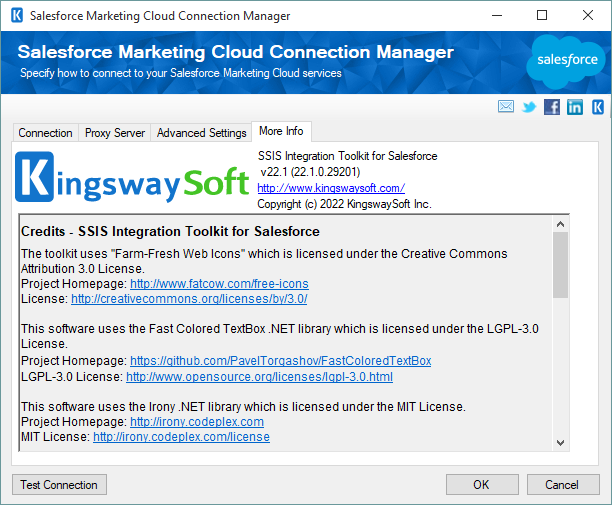Screen dimensions: 612x505
Task: Confirm with the OK button
Action: [482, 485]
